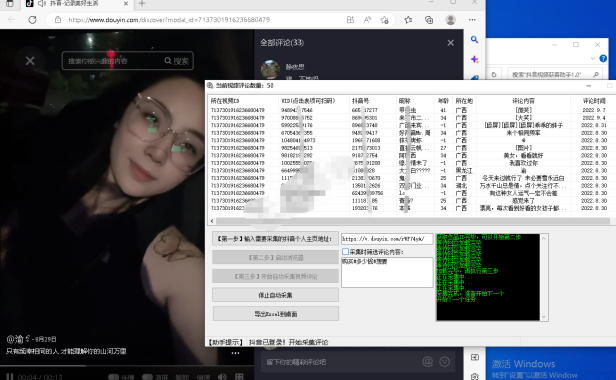Click the site lock icon in the address bar
Image resolution: width=616 pixels, height=380 pixels.
(58, 20)
